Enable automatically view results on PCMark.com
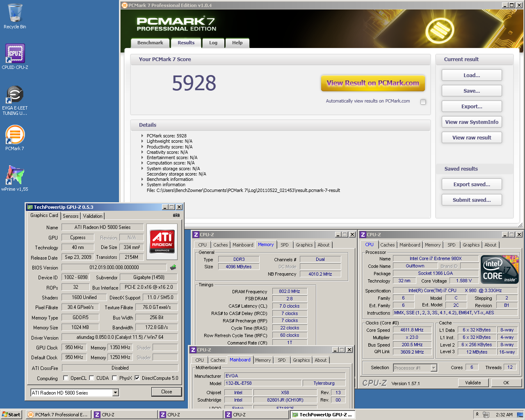525x420 pixels. click(x=423, y=102)
